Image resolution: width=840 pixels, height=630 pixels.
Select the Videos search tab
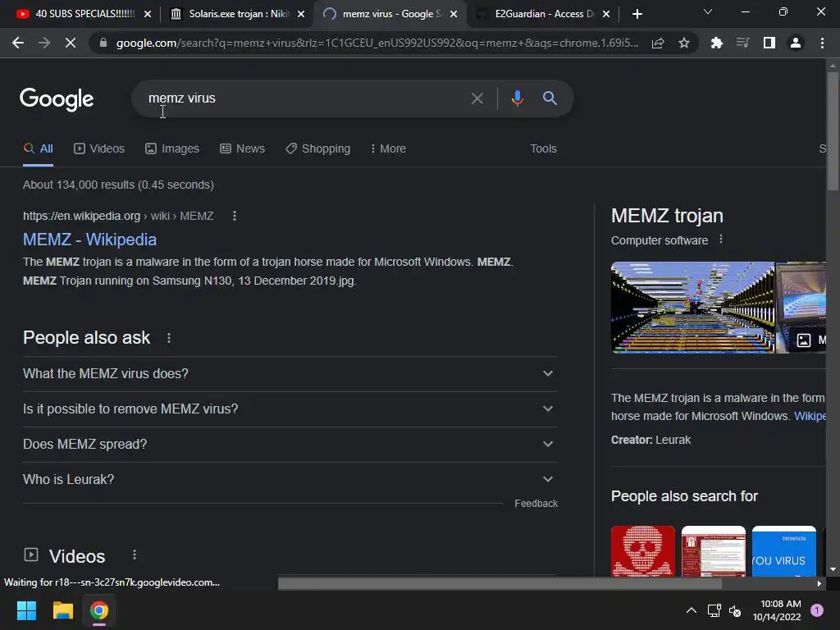(x=99, y=148)
